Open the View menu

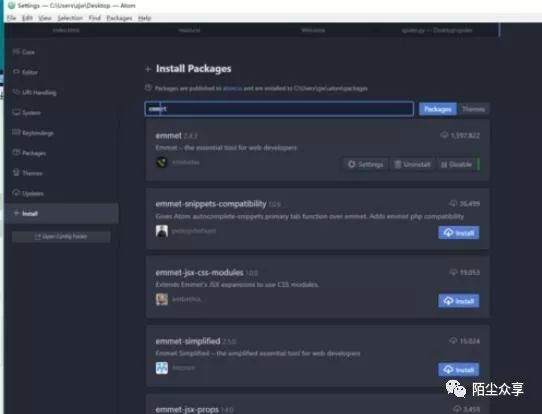[x=45, y=18]
